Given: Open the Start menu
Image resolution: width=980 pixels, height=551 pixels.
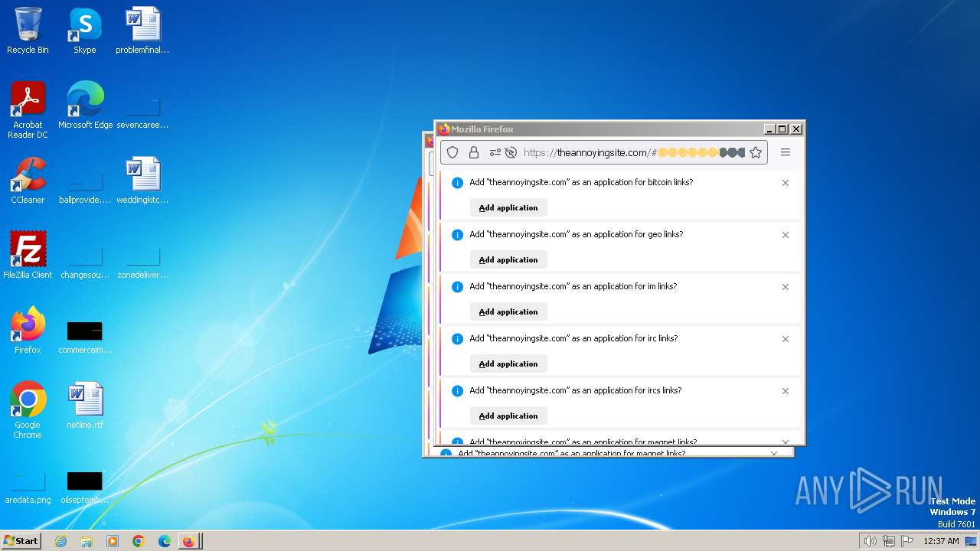Looking at the screenshot, I should click(x=21, y=541).
